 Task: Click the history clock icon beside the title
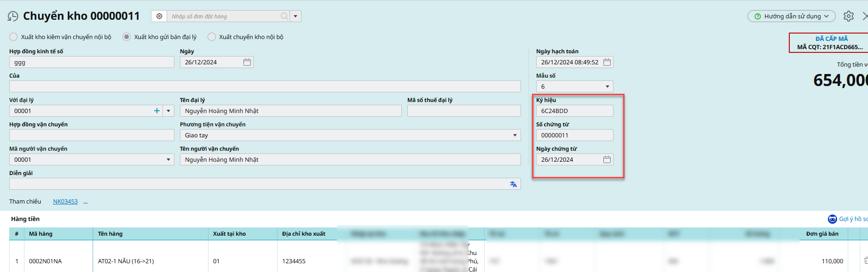(13, 17)
